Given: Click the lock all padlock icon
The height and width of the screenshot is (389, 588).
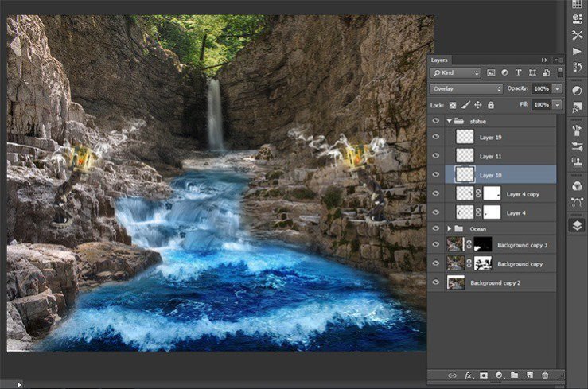Looking at the screenshot, I should pyautogui.click(x=491, y=105).
